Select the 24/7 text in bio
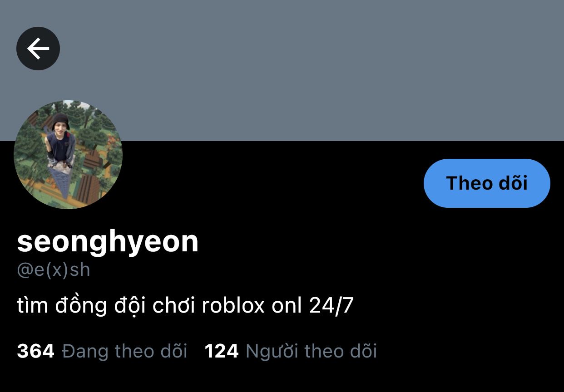Image resolution: width=564 pixels, height=392 pixels. click(x=331, y=306)
